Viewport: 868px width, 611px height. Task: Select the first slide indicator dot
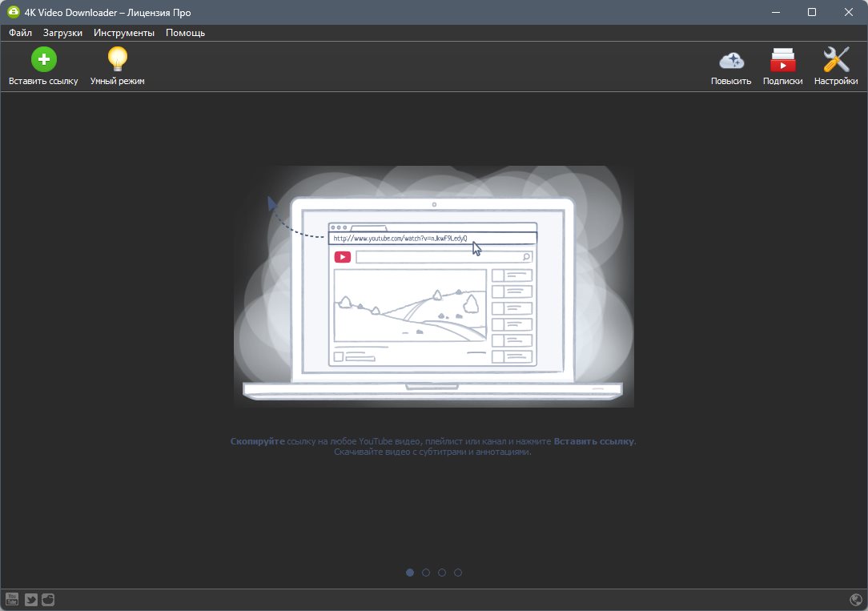click(410, 573)
